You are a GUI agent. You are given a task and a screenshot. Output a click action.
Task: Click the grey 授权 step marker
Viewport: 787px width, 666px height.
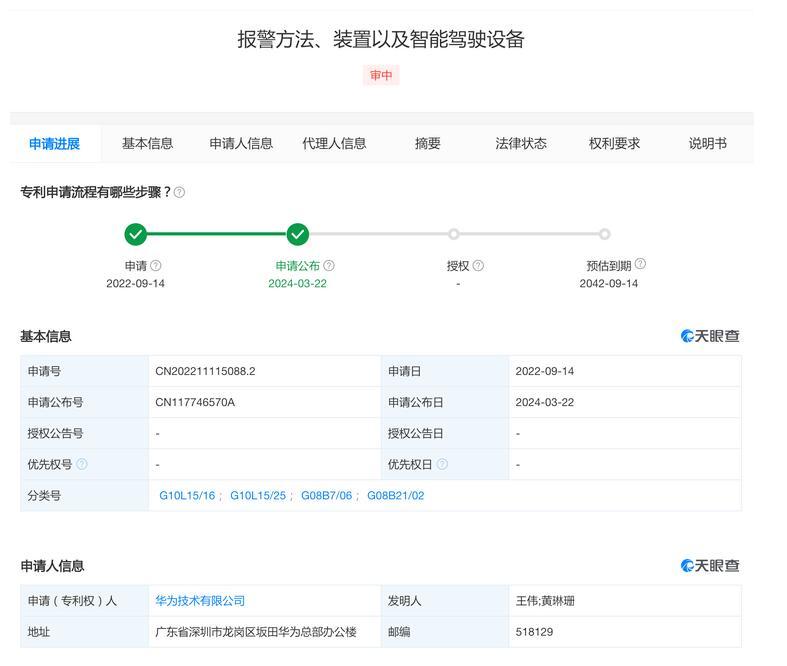click(454, 234)
